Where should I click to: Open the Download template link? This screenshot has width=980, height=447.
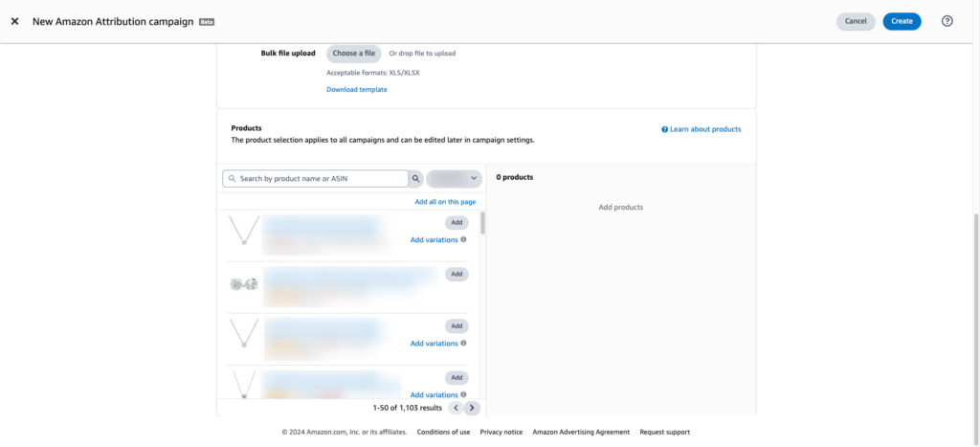coord(357,89)
